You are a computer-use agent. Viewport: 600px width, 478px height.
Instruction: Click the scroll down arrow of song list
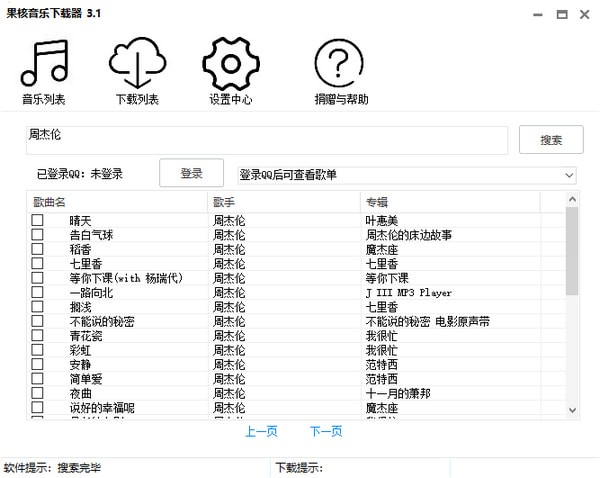click(572, 410)
